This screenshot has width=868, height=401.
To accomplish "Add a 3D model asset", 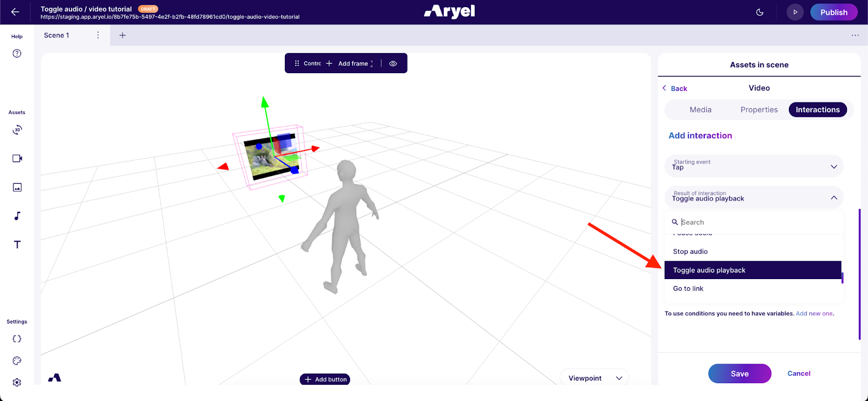I will click(x=17, y=130).
